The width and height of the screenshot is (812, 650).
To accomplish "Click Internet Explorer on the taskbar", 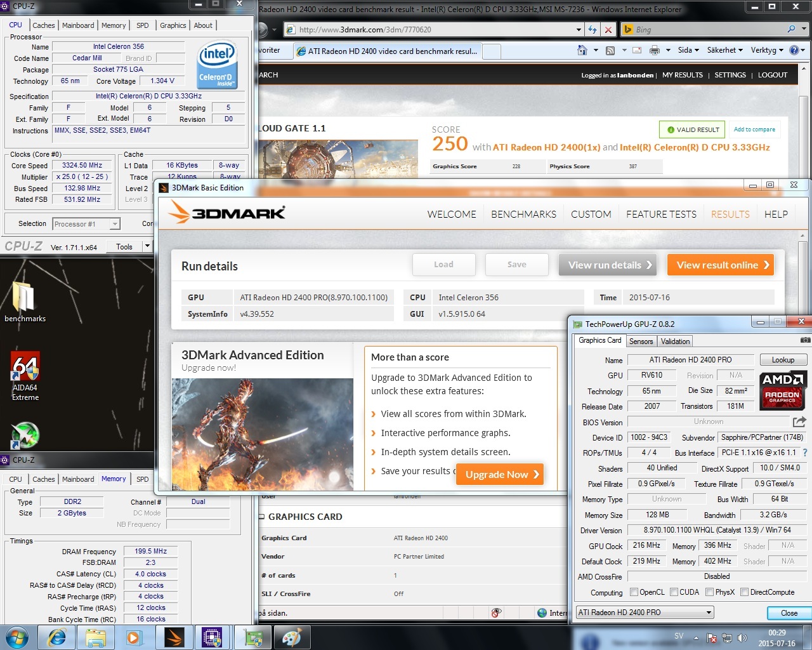I will point(57,637).
